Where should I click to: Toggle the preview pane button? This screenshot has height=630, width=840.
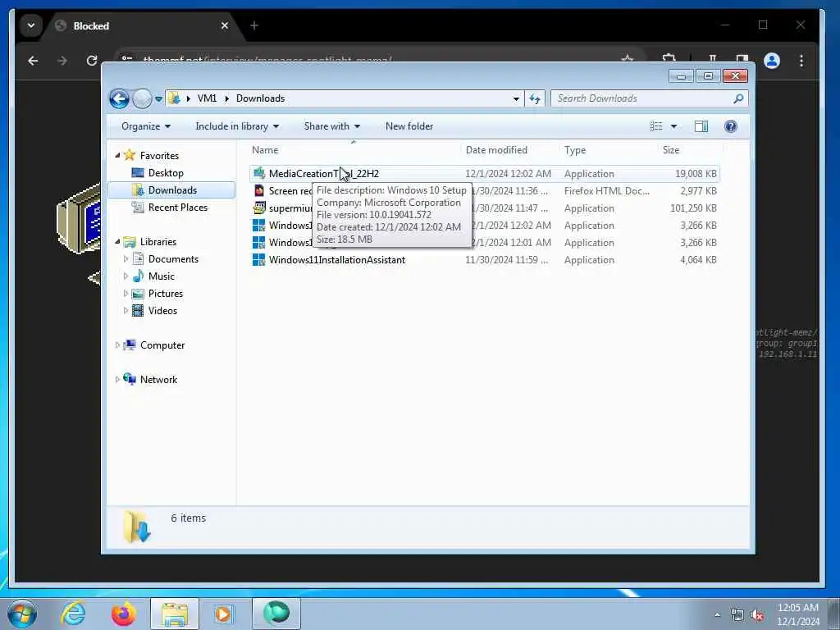coord(701,126)
